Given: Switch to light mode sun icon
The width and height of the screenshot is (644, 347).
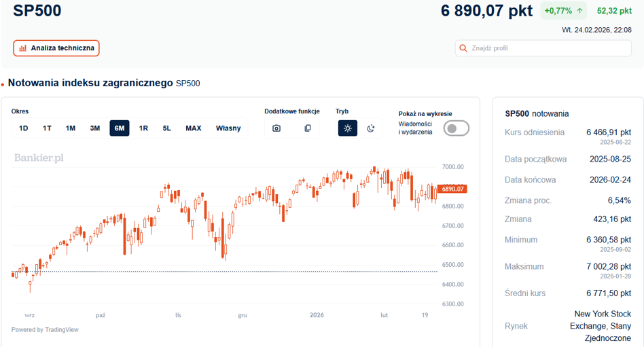Looking at the screenshot, I should coord(347,128).
